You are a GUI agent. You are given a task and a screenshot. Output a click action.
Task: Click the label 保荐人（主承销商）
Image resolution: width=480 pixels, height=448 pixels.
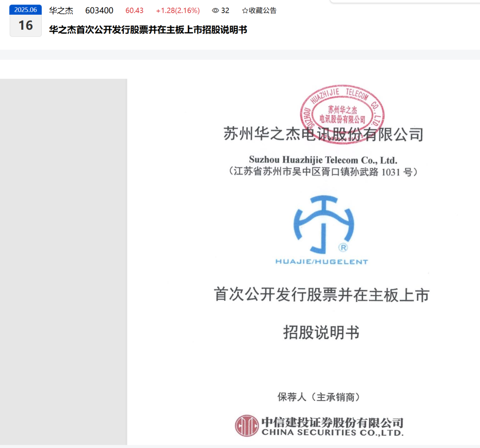click(x=320, y=397)
